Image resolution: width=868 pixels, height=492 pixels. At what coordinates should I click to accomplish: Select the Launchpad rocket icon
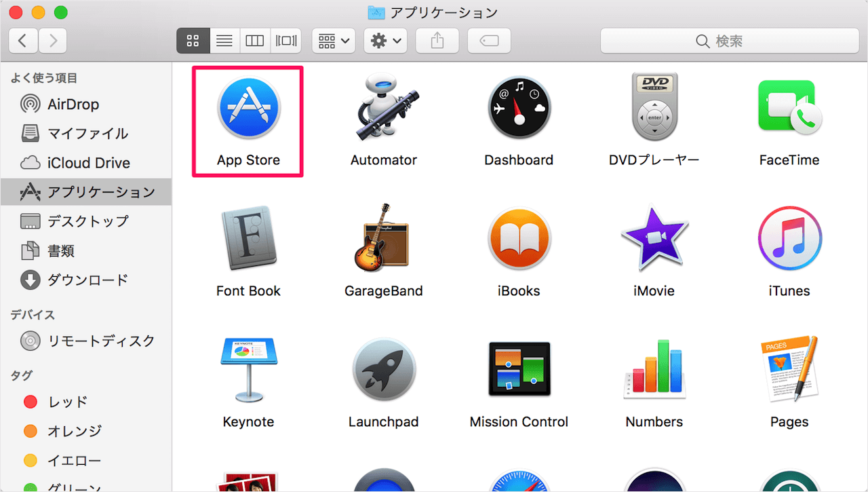(383, 370)
